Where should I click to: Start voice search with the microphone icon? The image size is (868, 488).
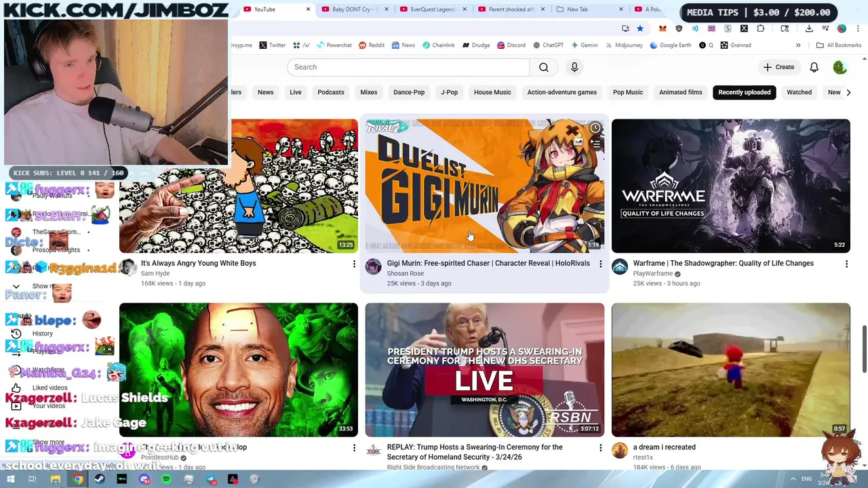574,67
